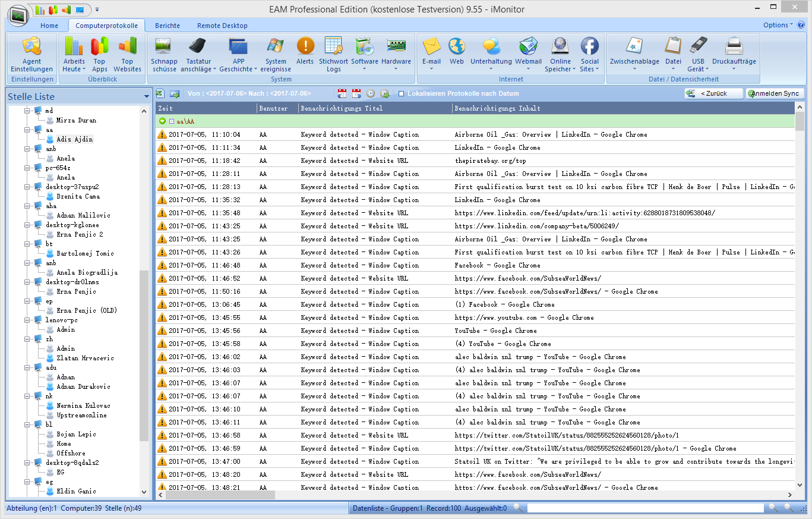Viewport: 812px width, 519px height.
Task: Collapse the desktop-37uspu2 tree node
Action: click(x=27, y=187)
